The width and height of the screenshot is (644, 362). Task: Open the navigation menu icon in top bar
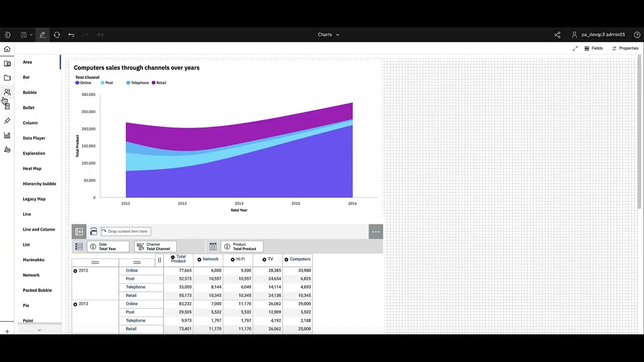point(7,35)
